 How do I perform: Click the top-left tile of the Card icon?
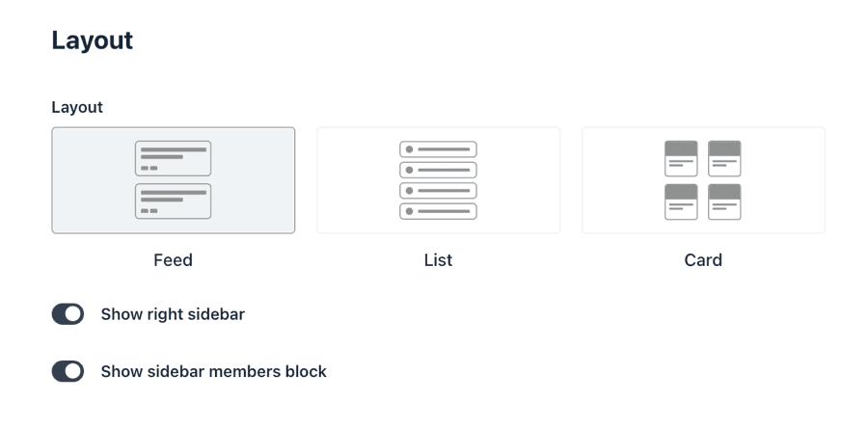(681, 158)
